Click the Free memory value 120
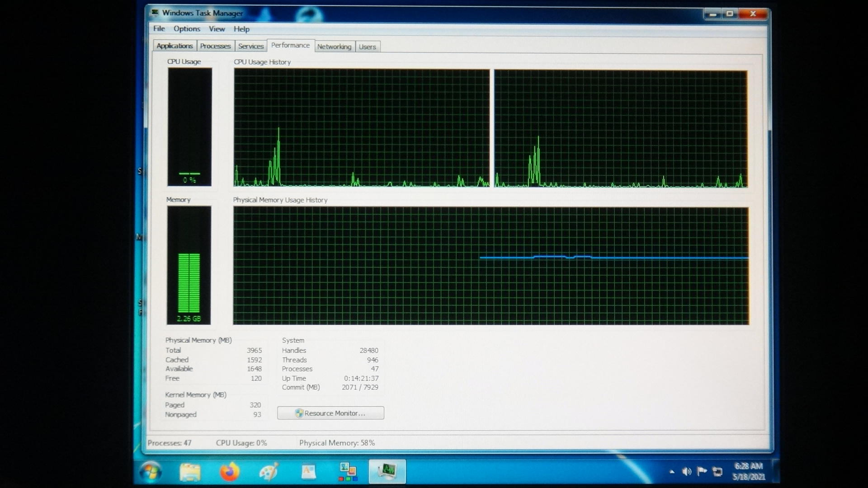The height and width of the screenshot is (488, 868). coord(256,378)
